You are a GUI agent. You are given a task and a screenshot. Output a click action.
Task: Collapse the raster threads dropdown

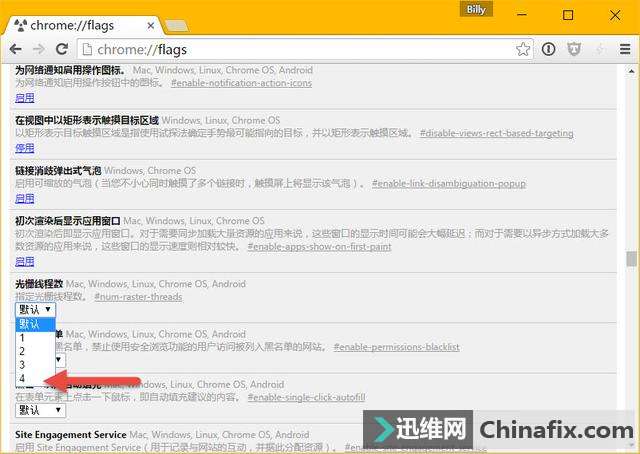(x=35, y=309)
